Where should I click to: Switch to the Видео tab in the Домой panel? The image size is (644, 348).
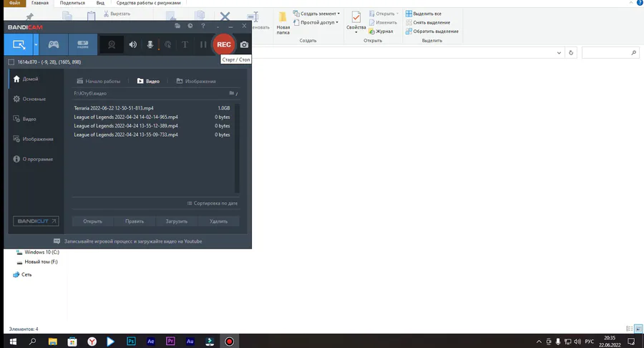point(148,81)
